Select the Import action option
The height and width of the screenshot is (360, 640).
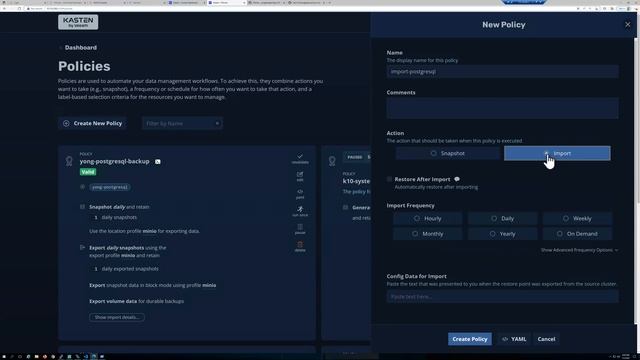click(557, 153)
